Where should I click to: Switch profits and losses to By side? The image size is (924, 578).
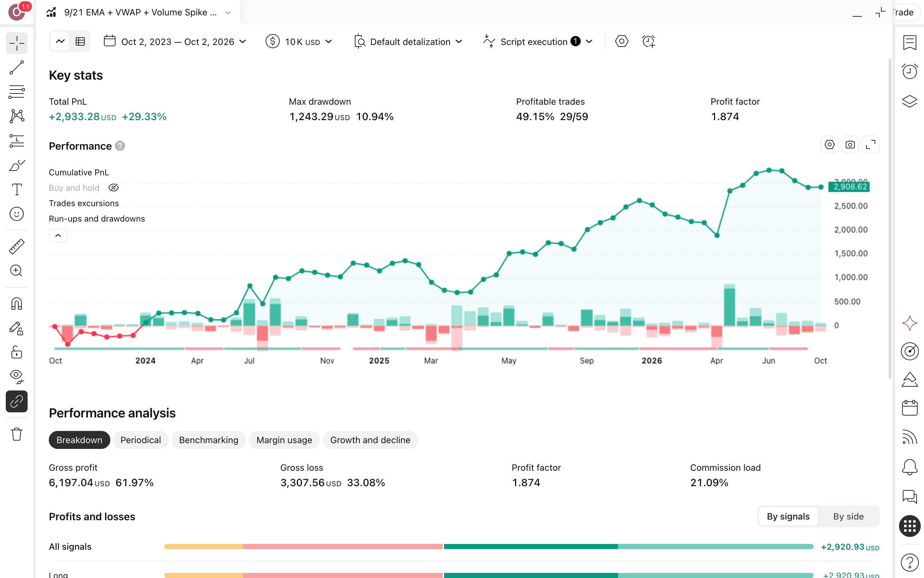click(848, 516)
